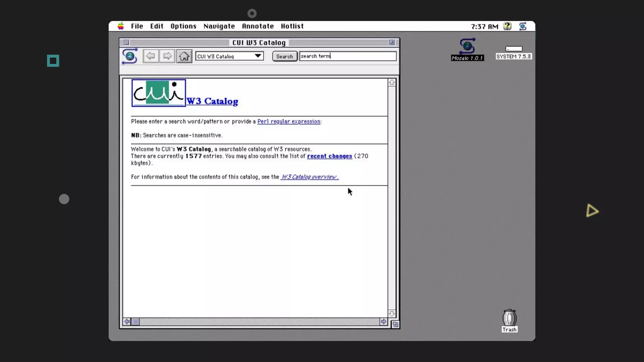Open the Annotate menu
The height and width of the screenshot is (362, 644).
pos(258,26)
